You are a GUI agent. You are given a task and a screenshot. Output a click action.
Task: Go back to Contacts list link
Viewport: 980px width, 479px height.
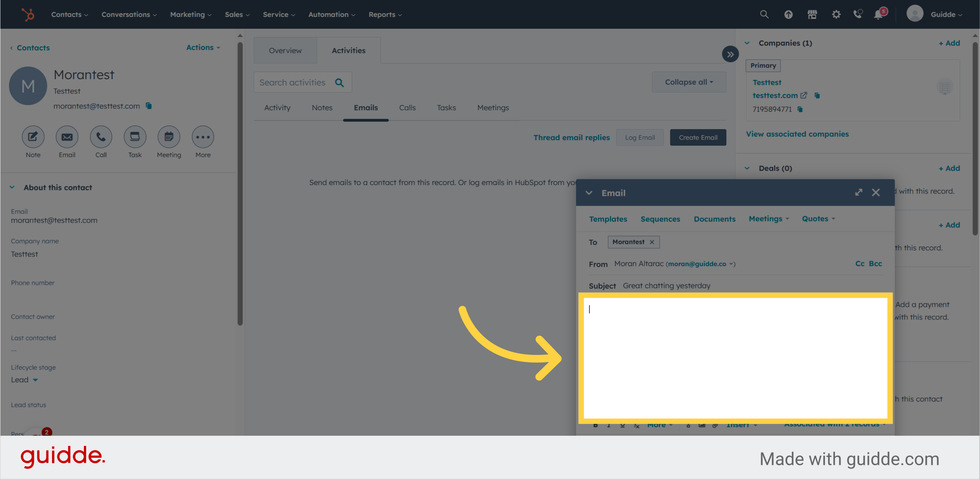click(30, 48)
